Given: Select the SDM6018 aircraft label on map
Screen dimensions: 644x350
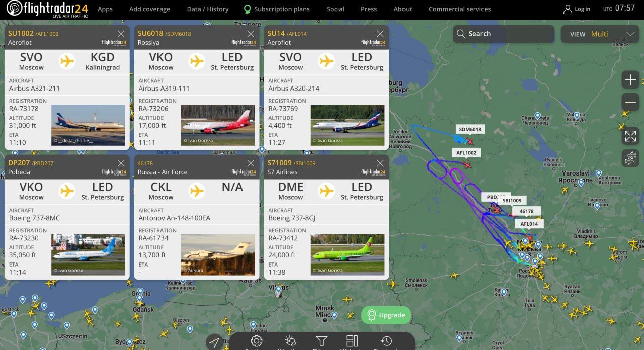Looking at the screenshot, I should tap(470, 129).
